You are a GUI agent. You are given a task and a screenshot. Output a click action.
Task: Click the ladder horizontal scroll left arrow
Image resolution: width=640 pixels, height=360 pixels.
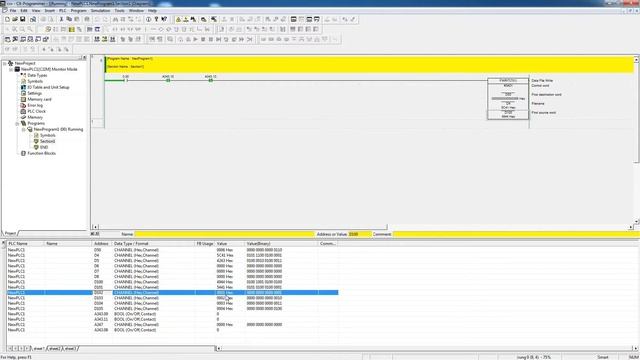[x=96, y=227]
